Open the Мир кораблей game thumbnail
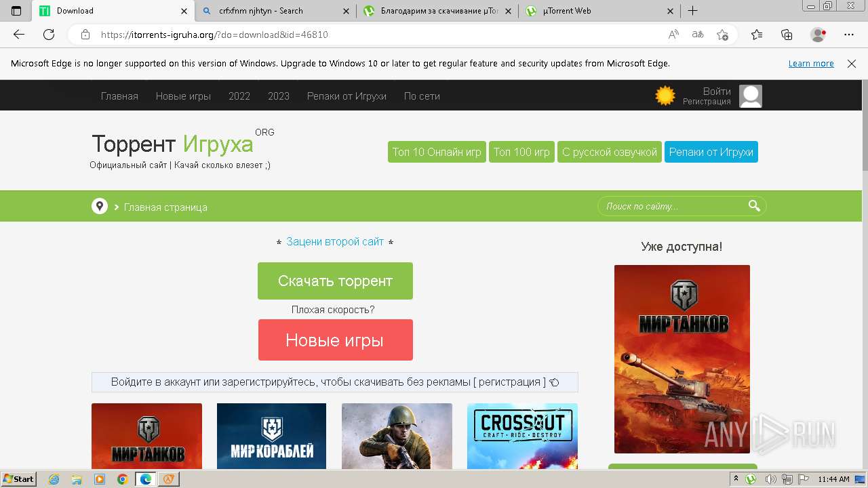 click(271, 436)
